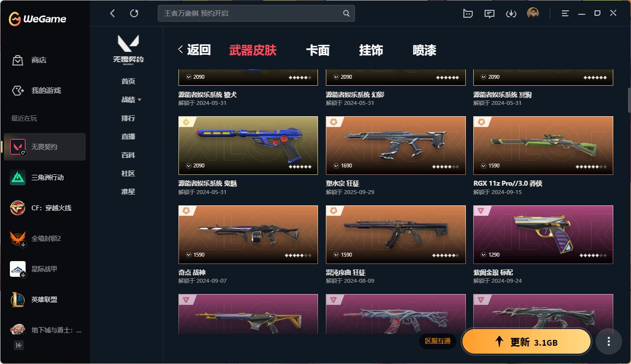631x364 pixels.
Task: Collapse the sidebar with bottom arrow icon
Action: point(18,345)
